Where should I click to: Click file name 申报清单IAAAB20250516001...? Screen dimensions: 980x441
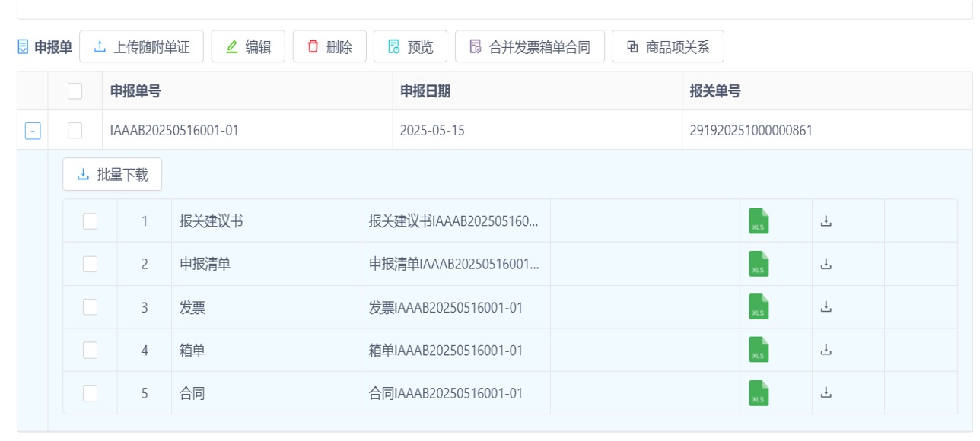(455, 264)
